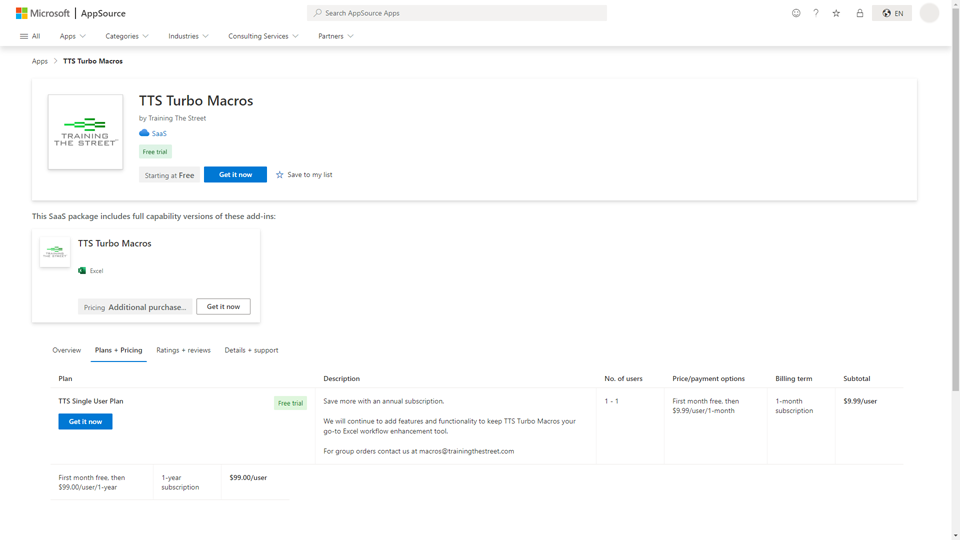Click the macros@trainingthestreet.com contact line
Image resolution: width=960 pixels, height=540 pixels.
point(419,451)
